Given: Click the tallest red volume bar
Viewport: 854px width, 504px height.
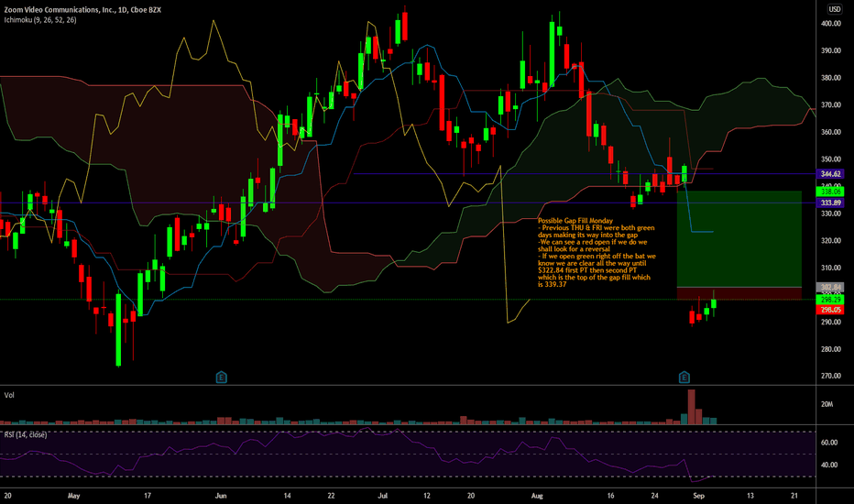Looking at the screenshot, I should click(x=691, y=407).
